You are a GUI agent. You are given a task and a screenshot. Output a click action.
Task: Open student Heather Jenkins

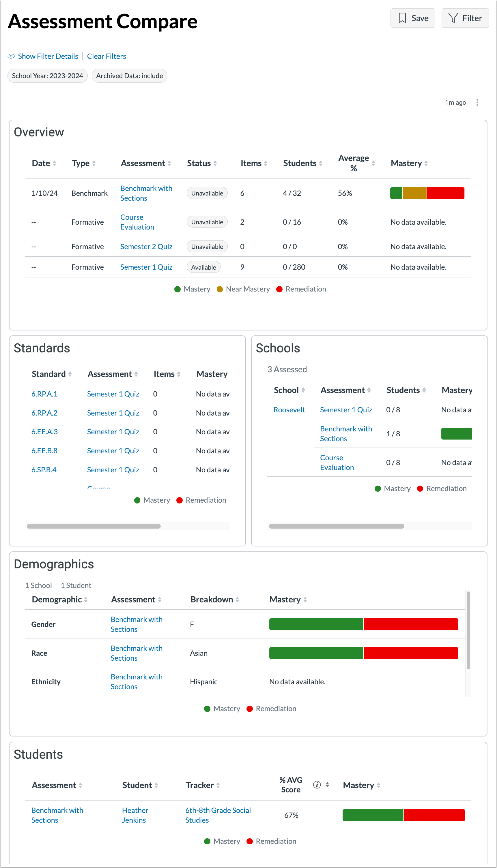[x=135, y=815]
